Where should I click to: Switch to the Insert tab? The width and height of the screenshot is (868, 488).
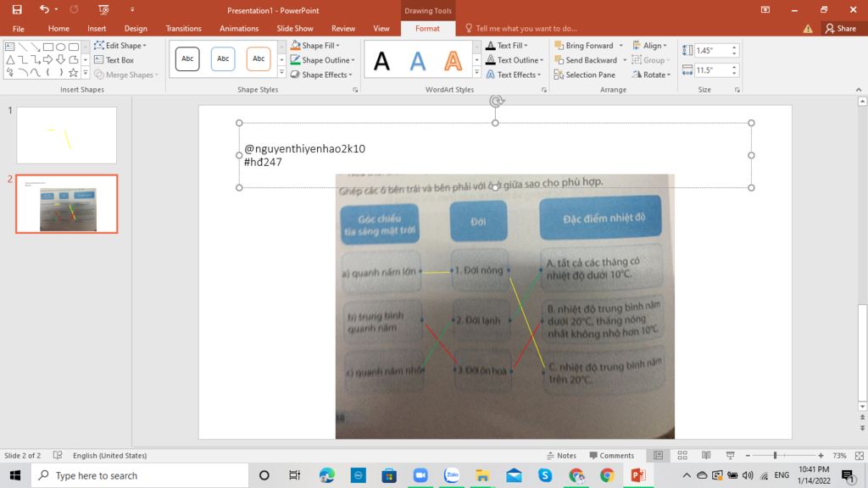[97, 29]
